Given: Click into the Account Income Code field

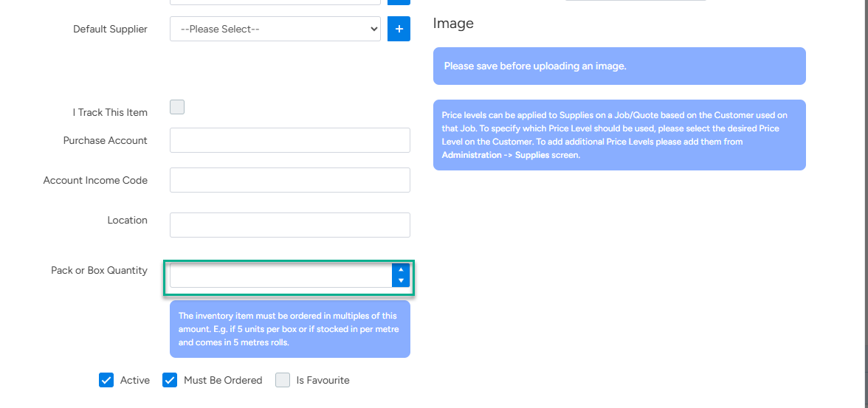Looking at the screenshot, I should 289,180.
